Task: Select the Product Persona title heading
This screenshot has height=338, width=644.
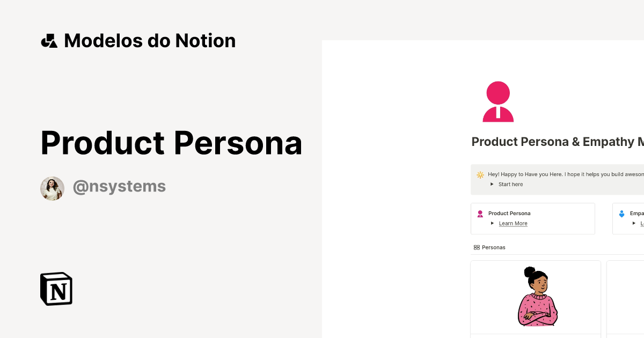Action: (x=171, y=143)
